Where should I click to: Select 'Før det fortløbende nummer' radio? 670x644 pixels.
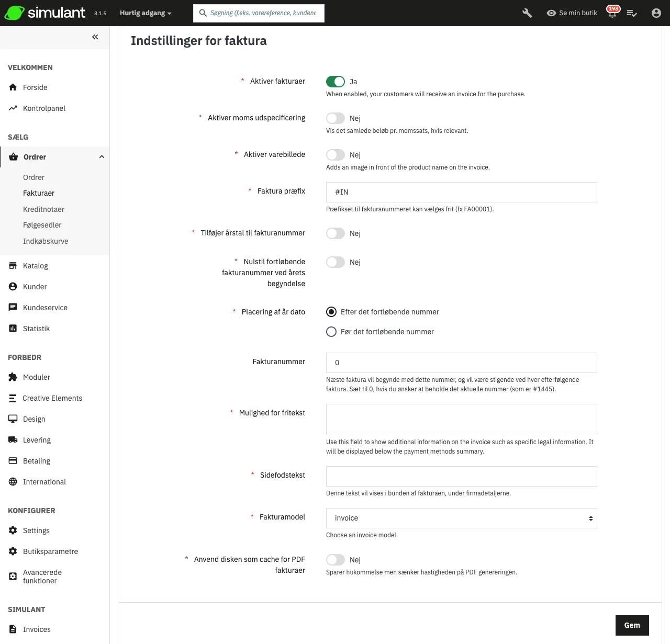pyautogui.click(x=331, y=332)
